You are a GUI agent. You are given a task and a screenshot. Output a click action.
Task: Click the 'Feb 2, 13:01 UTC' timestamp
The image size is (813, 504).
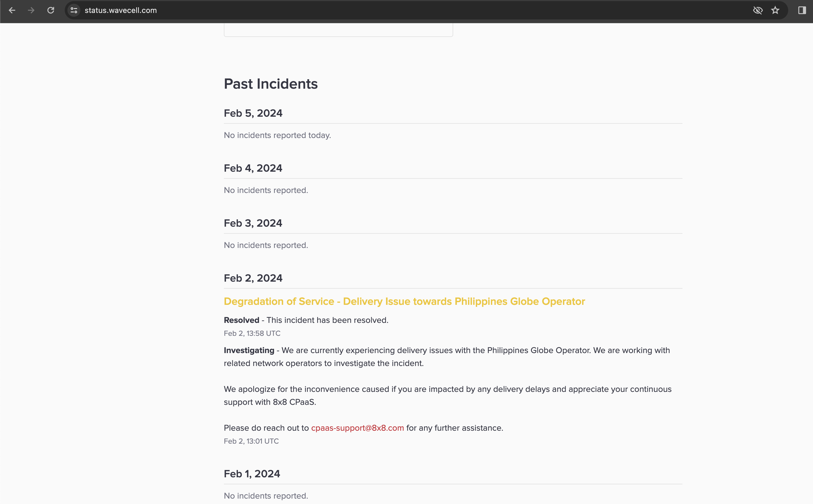[x=251, y=441]
